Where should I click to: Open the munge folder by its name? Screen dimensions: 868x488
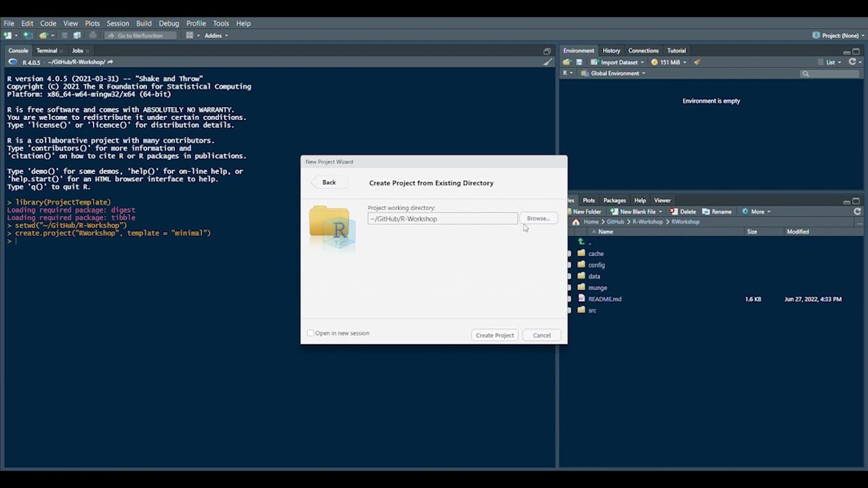(x=597, y=287)
